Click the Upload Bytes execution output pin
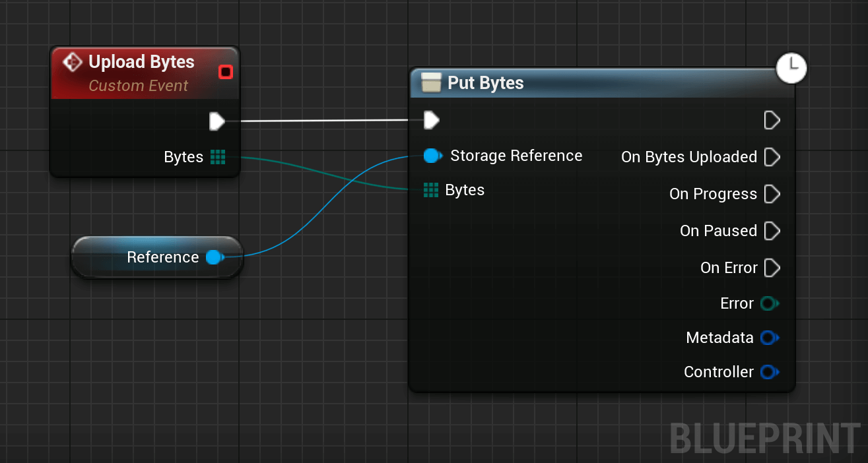Viewport: 868px width, 463px height. (x=217, y=121)
